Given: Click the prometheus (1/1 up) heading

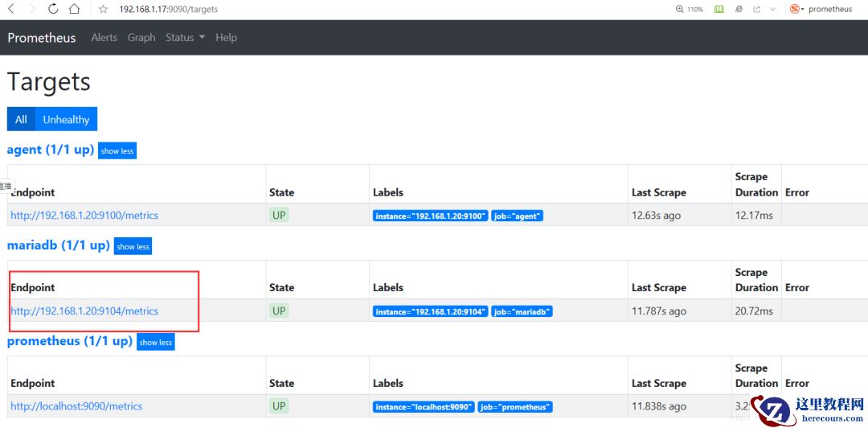Looking at the screenshot, I should tap(70, 341).
